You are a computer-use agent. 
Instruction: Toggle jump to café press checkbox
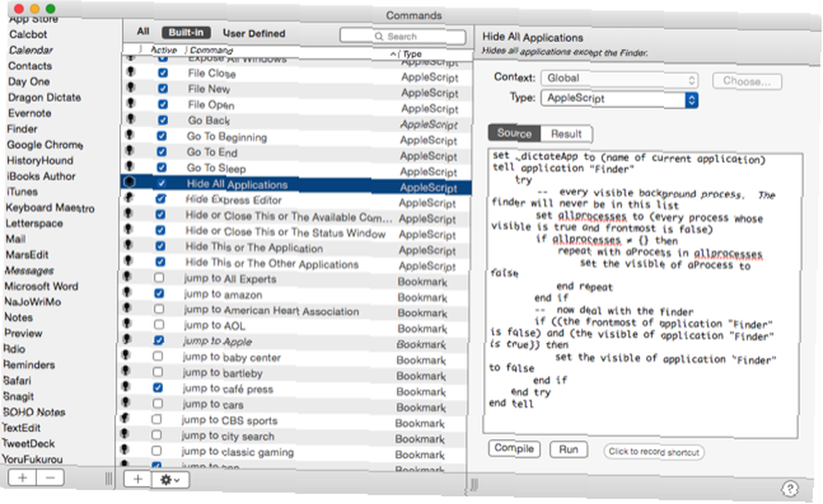click(157, 387)
